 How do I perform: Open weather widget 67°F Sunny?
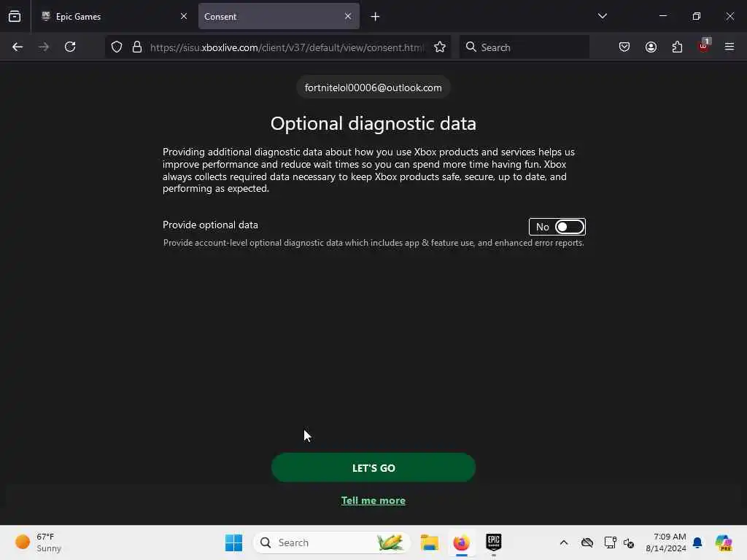click(38, 542)
